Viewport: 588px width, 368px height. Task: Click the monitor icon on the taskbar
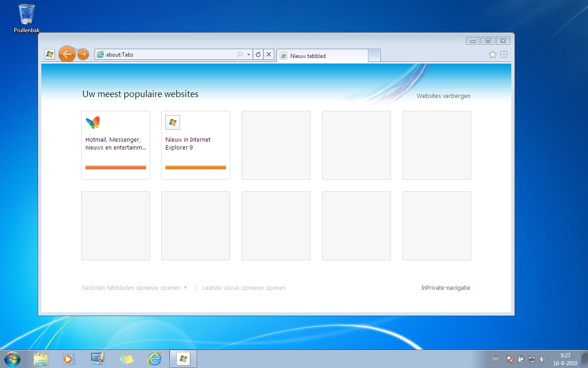coord(97,359)
